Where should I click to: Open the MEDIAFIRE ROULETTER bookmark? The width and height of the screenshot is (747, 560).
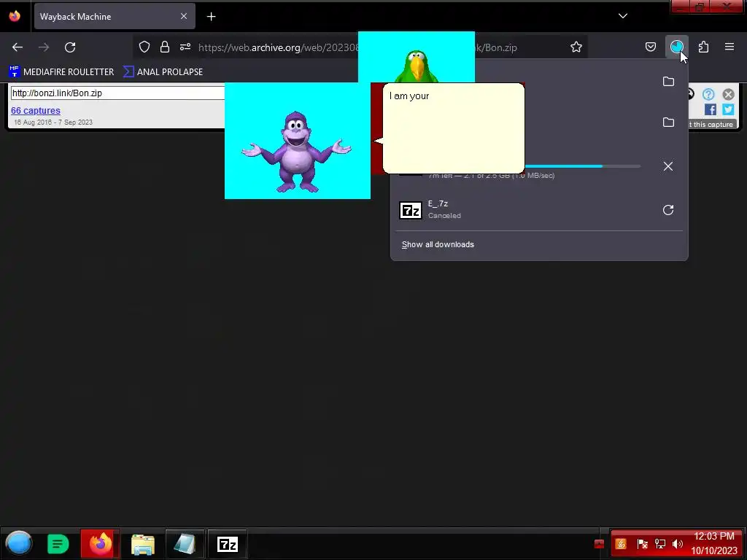[61, 72]
